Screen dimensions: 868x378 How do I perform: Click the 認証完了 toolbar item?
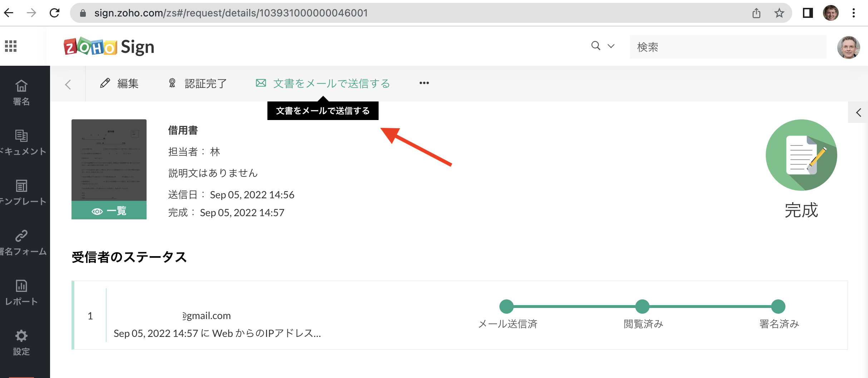198,84
